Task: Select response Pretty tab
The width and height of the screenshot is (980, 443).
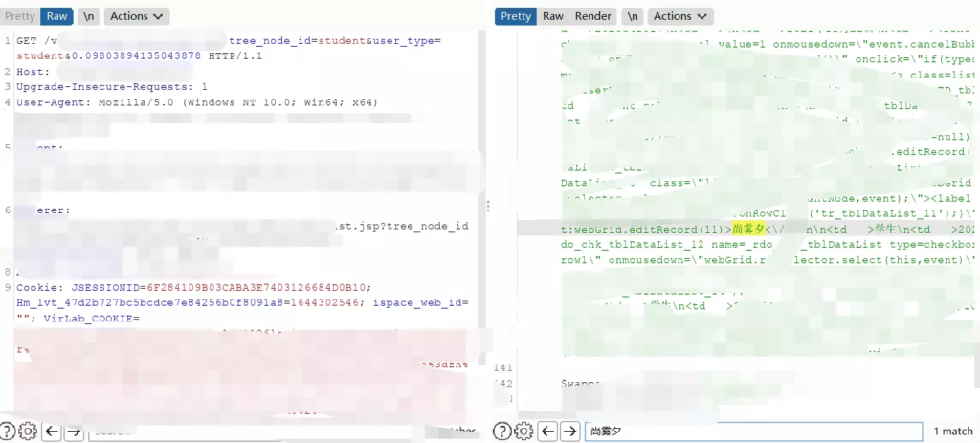Action: click(516, 16)
